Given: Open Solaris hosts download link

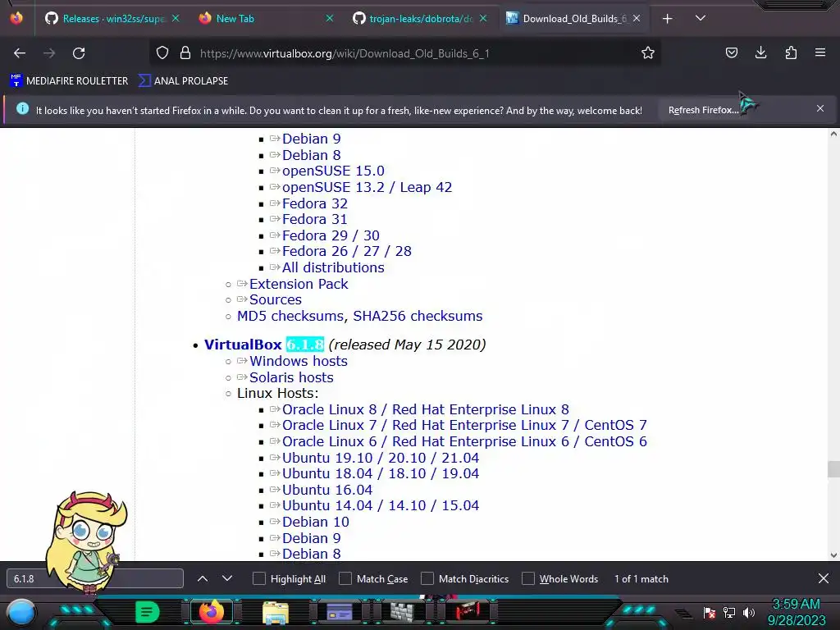Looking at the screenshot, I should [291, 377].
